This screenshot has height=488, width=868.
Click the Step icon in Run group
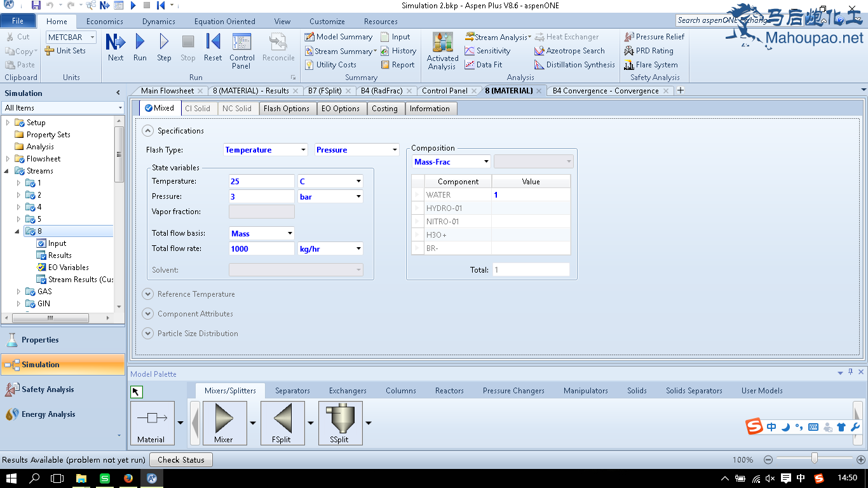(164, 47)
